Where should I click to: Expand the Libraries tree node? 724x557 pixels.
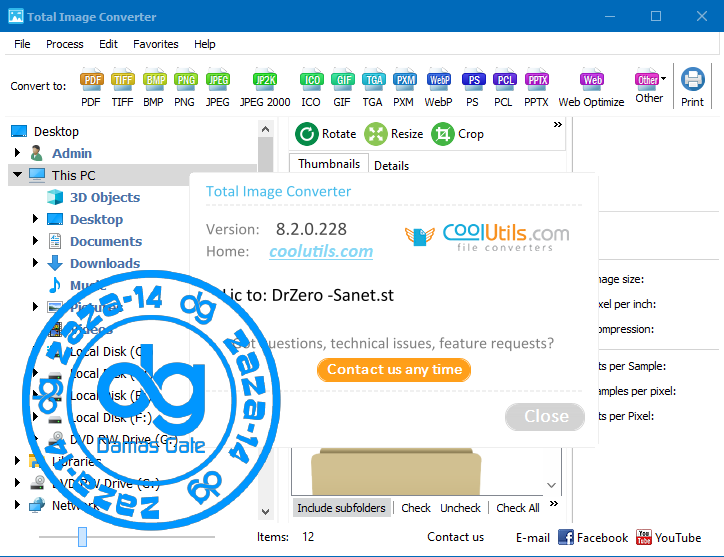coord(18,460)
